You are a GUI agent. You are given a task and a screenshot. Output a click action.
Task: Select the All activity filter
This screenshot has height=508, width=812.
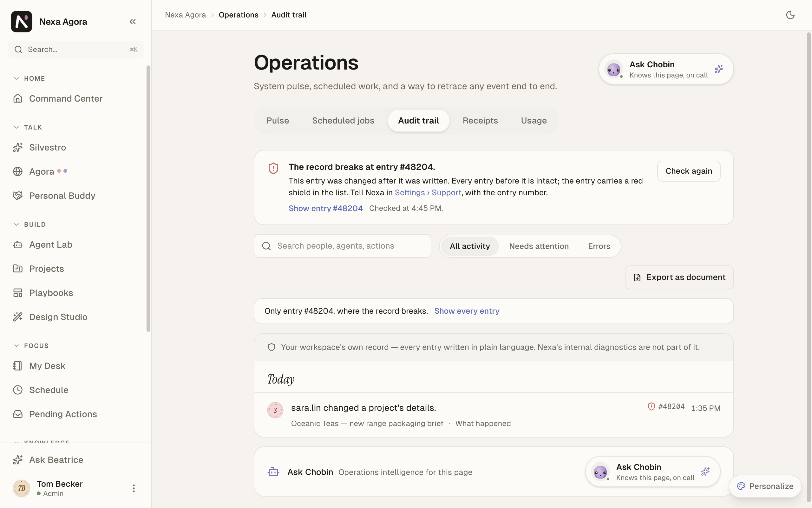[469, 246]
